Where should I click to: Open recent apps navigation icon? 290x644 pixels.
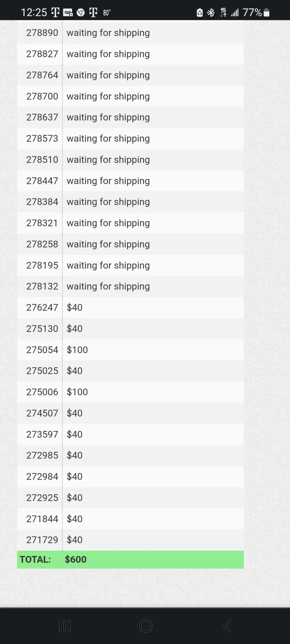point(65,626)
